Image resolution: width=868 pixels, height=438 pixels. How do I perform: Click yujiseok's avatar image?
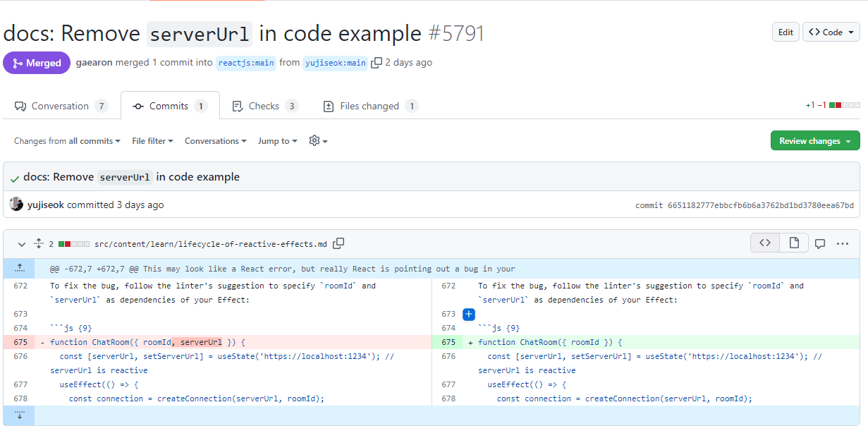pyautogui.click(x=16, y=205)
